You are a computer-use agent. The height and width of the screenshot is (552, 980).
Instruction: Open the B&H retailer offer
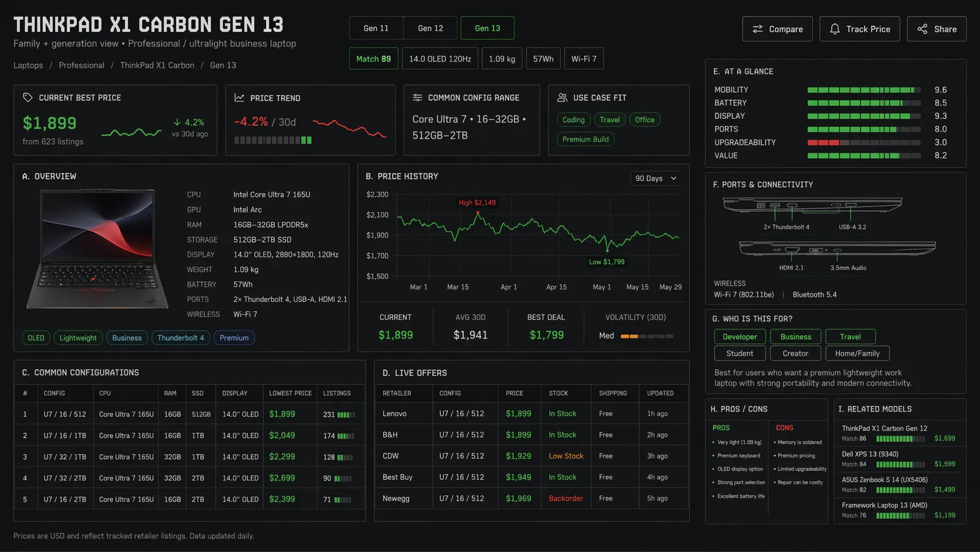(x=532, y=435)
